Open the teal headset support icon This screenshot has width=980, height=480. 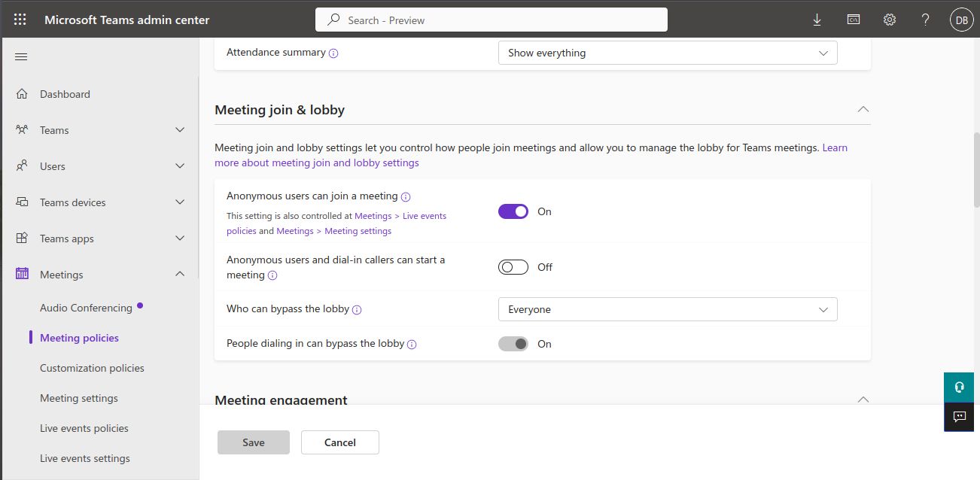click(959, 387)
